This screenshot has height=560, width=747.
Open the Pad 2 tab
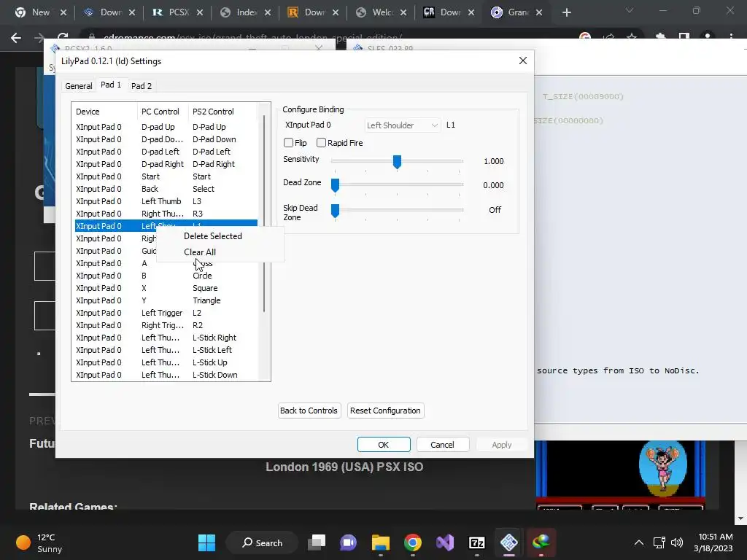point(142,86)
